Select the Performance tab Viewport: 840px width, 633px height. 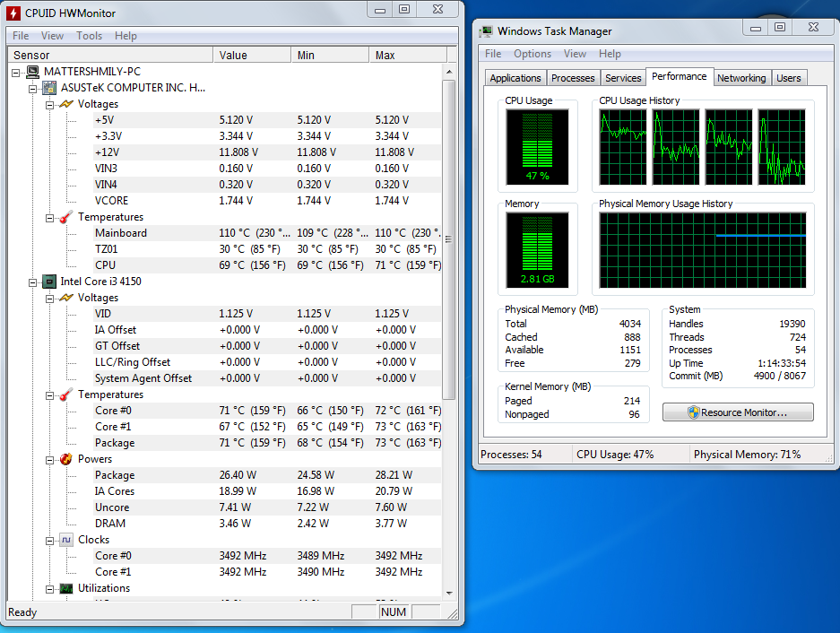click(x=680, y=76)
